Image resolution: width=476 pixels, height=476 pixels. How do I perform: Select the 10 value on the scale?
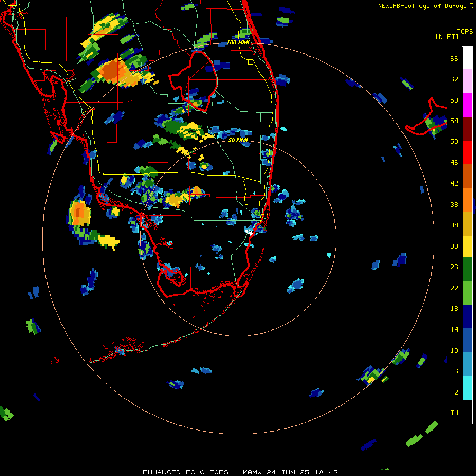454,350
